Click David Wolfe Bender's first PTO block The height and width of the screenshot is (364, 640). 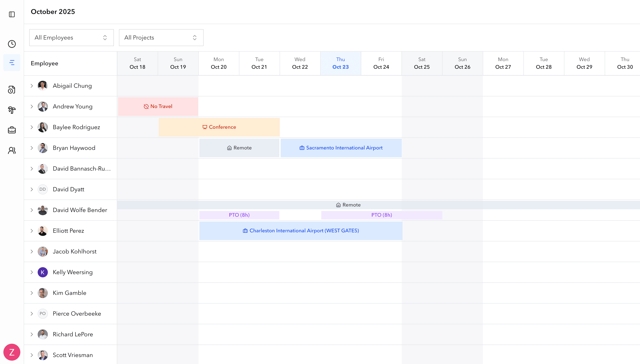tap(239, 215)
